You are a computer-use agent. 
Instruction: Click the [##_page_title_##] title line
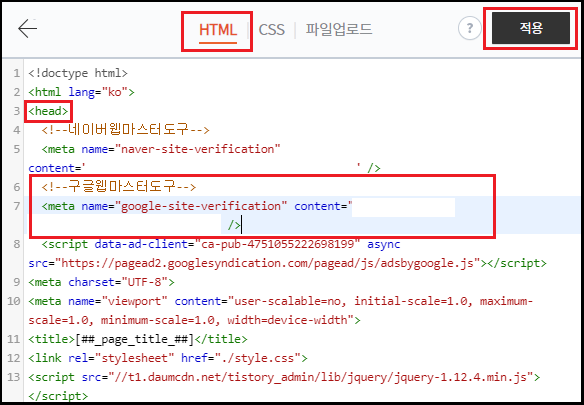(137, 339)
